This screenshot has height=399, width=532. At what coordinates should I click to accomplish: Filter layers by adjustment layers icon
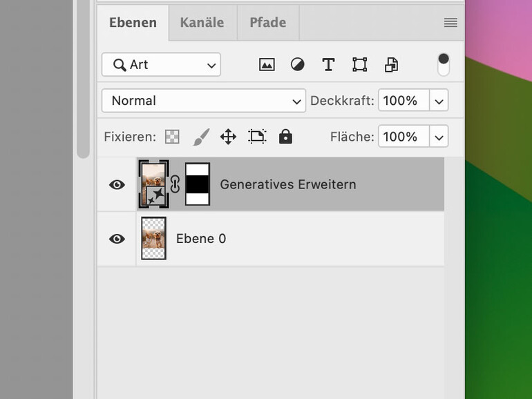point(297,65)
